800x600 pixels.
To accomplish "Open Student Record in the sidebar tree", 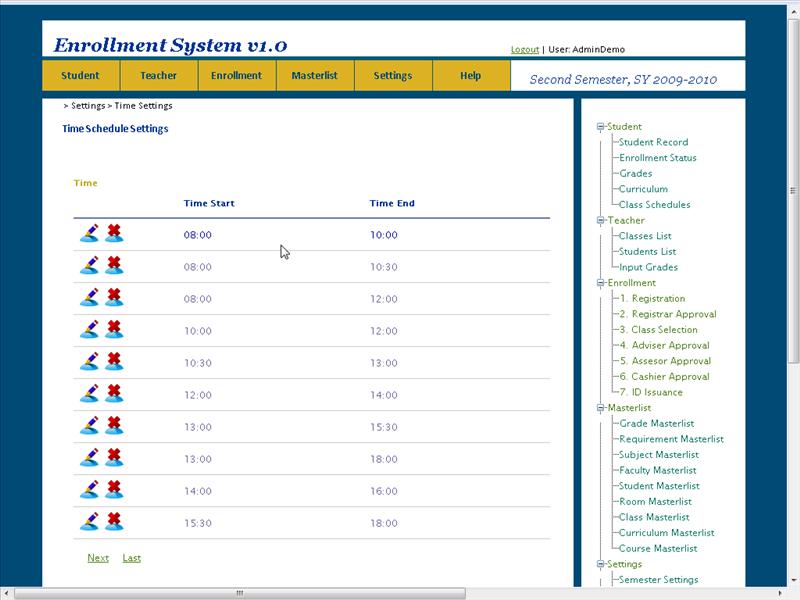I will (654, 142).
